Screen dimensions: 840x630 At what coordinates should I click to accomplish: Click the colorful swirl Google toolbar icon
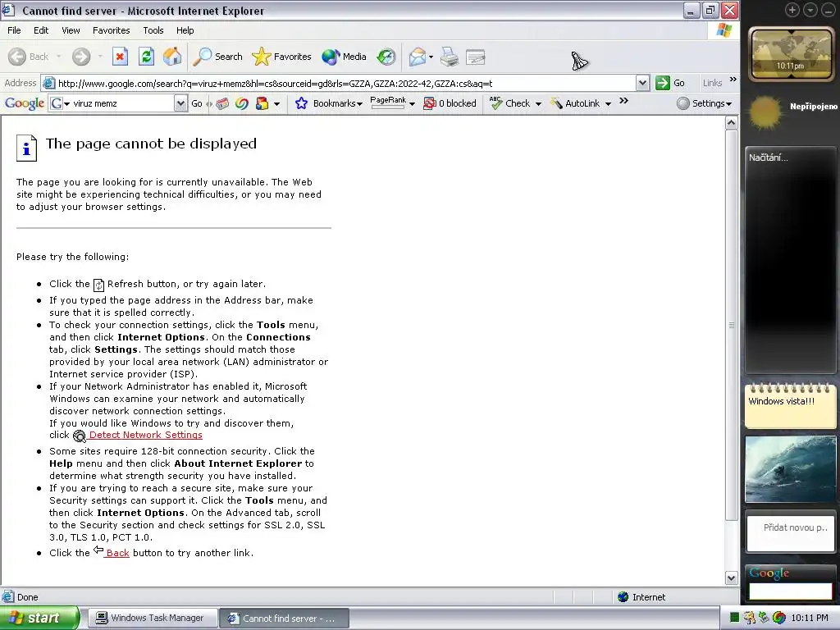tap(242, 103)
